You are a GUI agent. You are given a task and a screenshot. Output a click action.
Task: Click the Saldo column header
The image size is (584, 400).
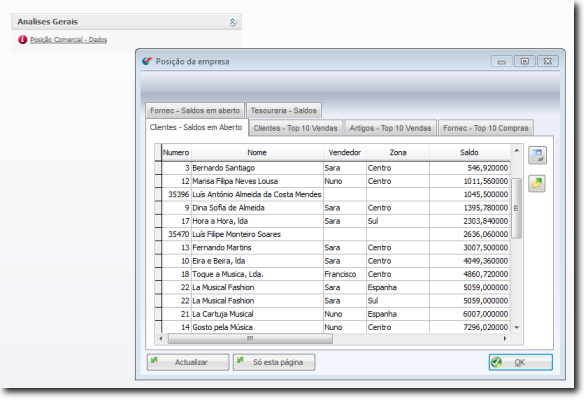click(469, 152)
